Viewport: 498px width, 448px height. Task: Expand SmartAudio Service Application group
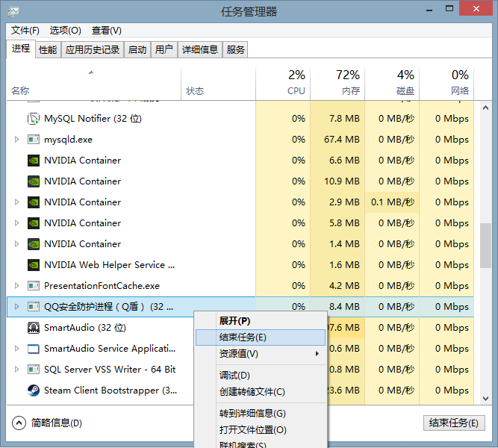click(x=16, y=349)
